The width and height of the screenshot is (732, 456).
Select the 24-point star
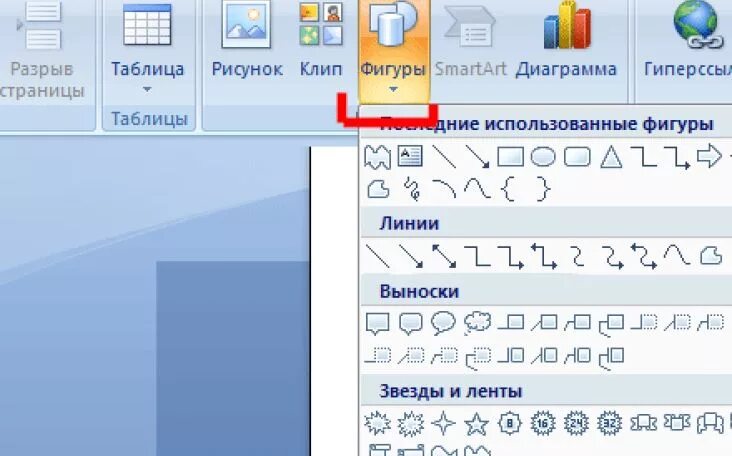pos(577,423)
